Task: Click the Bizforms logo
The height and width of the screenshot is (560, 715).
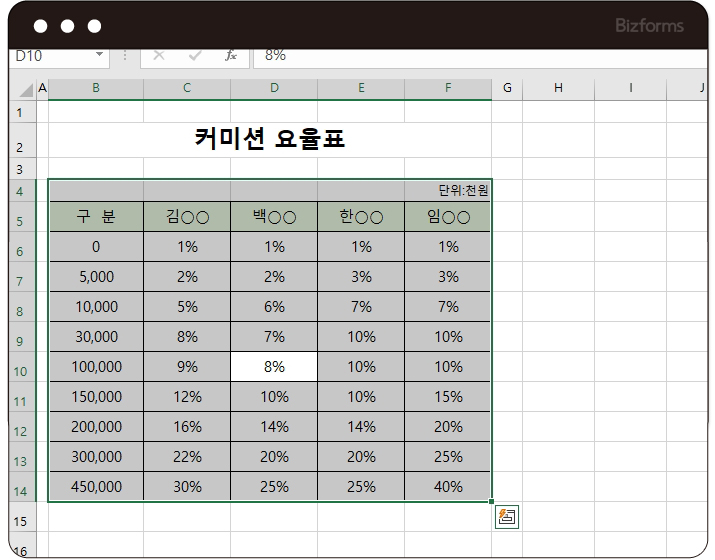Action: tap(650, 25)
